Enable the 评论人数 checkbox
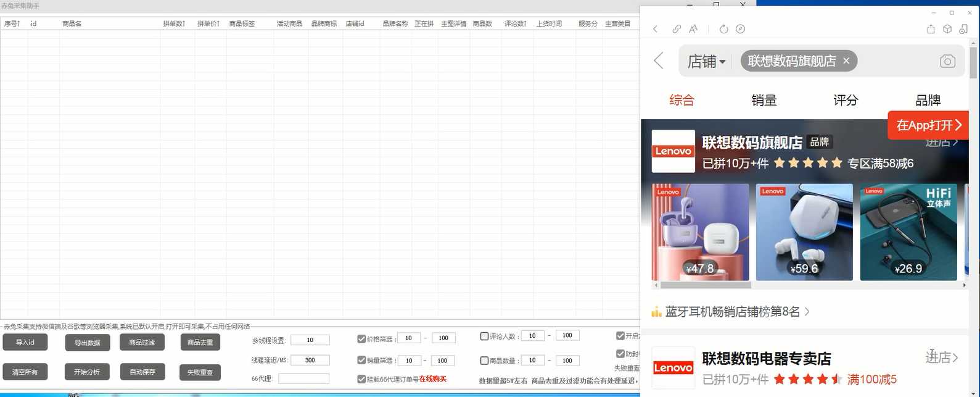 coord(484,336)
